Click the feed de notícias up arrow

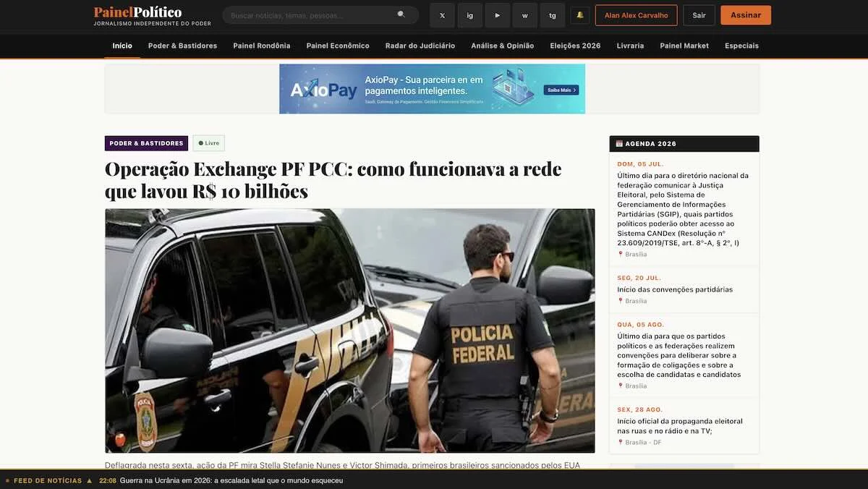pyautogui.click(x=90, y=480)
